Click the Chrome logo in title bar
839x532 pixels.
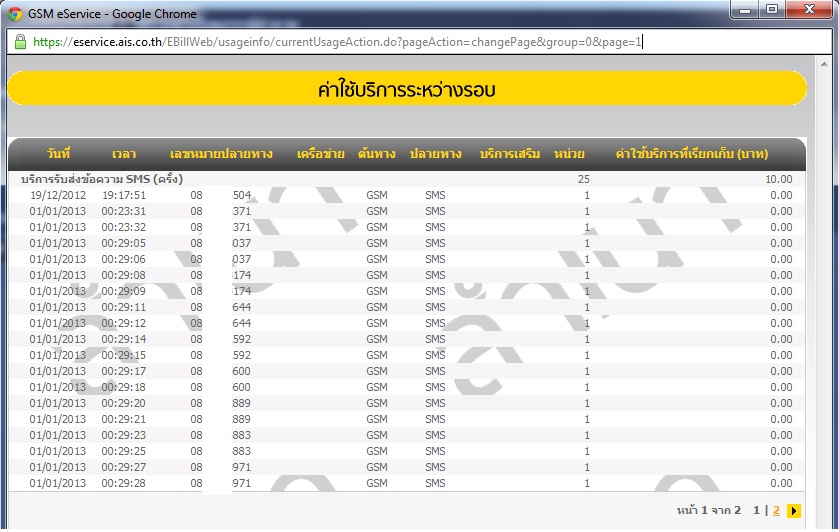tap(15, 14)
